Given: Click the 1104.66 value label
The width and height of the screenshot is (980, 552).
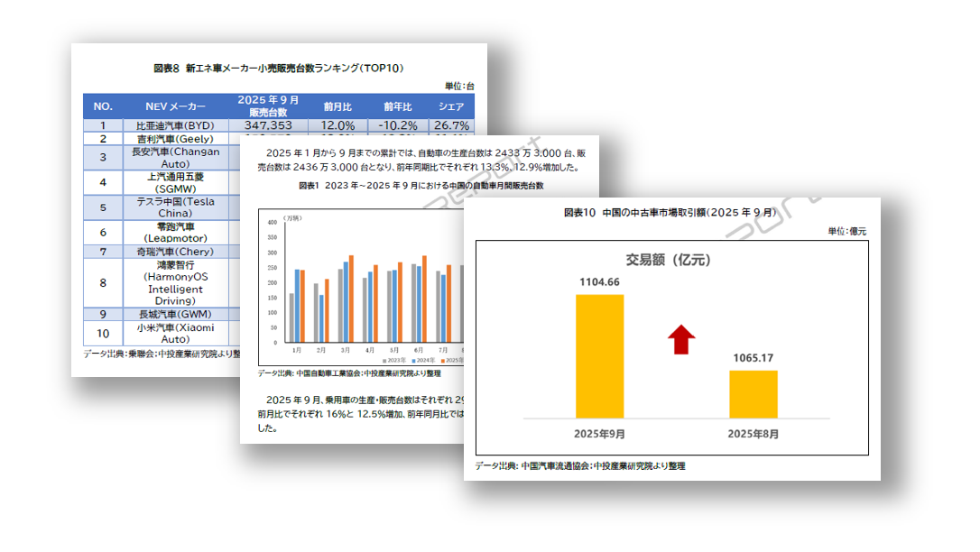Looking at the screenshot, I should (x=598, y=281).
